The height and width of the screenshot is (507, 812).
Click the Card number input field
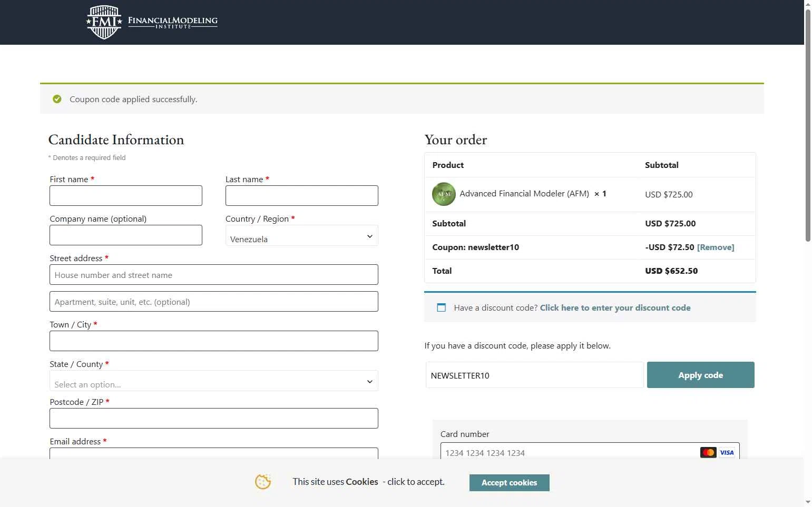590,452
